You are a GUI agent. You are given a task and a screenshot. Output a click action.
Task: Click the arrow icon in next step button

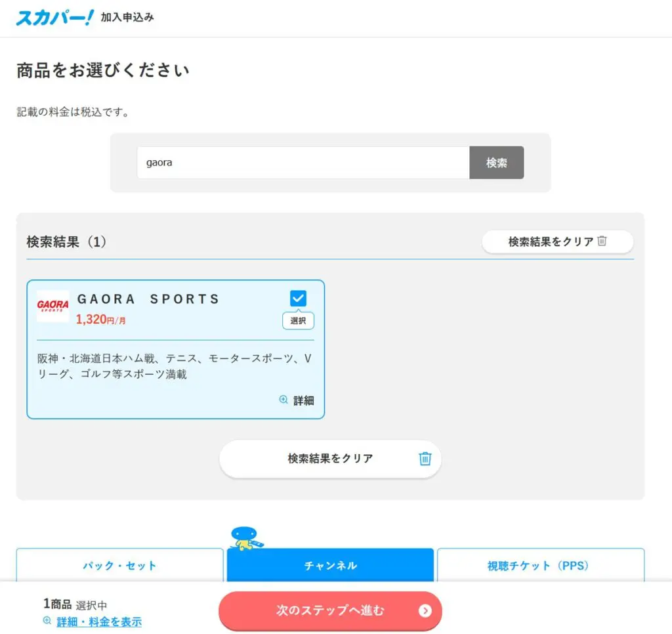(425, 610)
